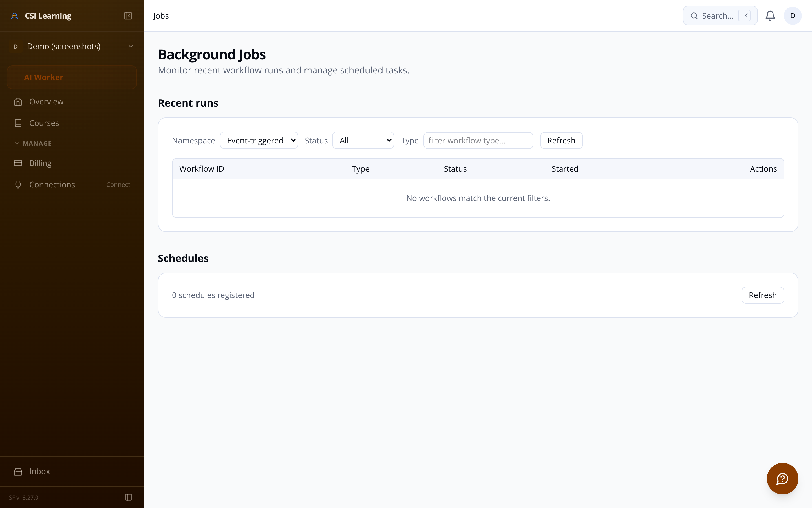Refresh the Recent runs list

pyautogui.click(x=561, y=141)
